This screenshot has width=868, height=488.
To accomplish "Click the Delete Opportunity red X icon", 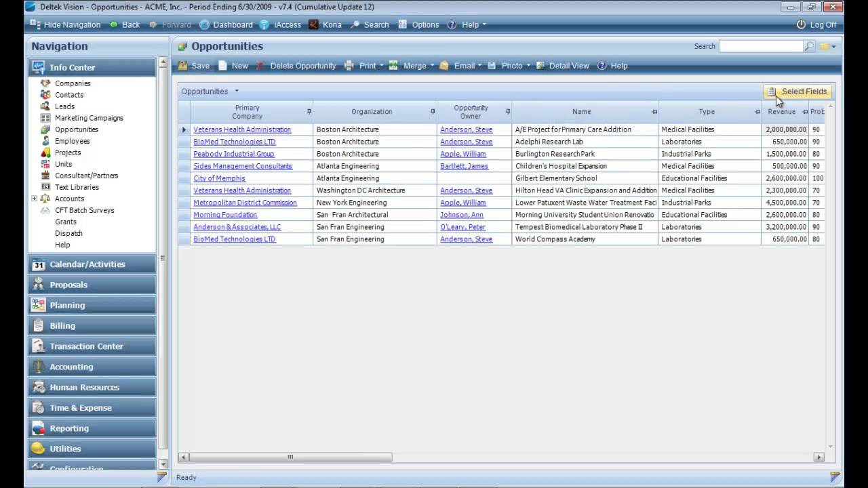I will click(x=260, y=66).
